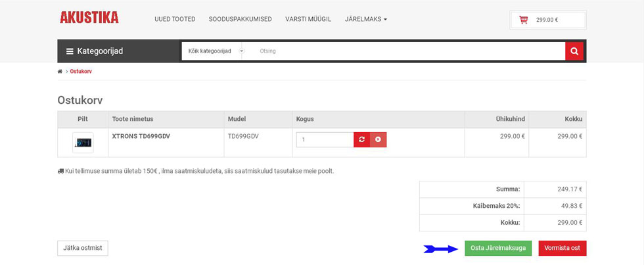Click the home icon in the breadcrumb

pos(60,72)
